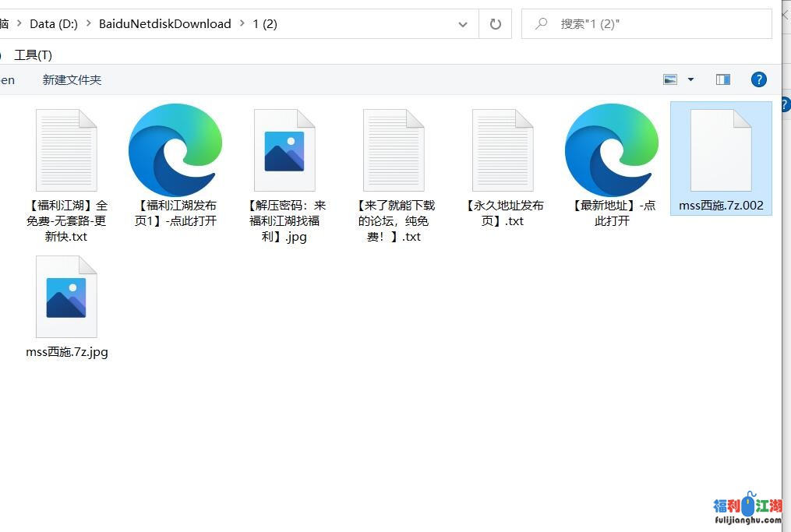Click the refresh button in address bar

(x=495, y=24)
